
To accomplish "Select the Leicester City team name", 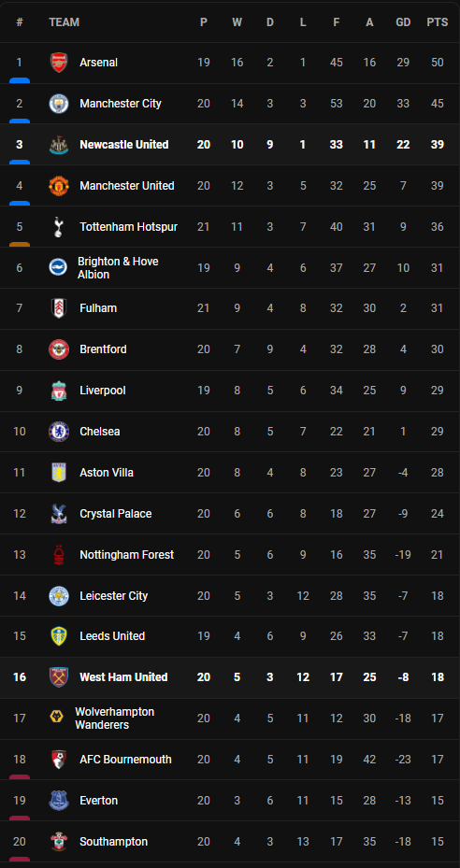I will click(x=114, y=596).
